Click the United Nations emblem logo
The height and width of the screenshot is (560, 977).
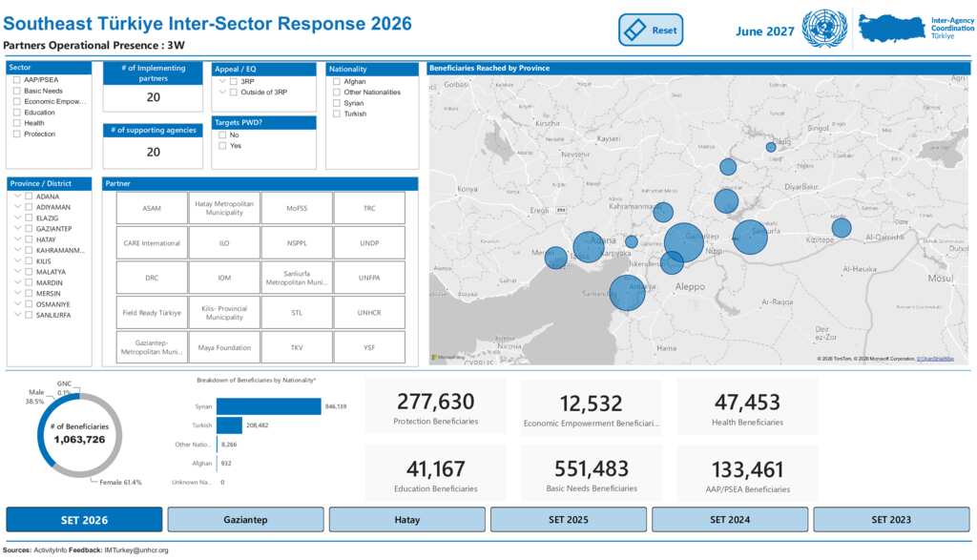point(824,29)
